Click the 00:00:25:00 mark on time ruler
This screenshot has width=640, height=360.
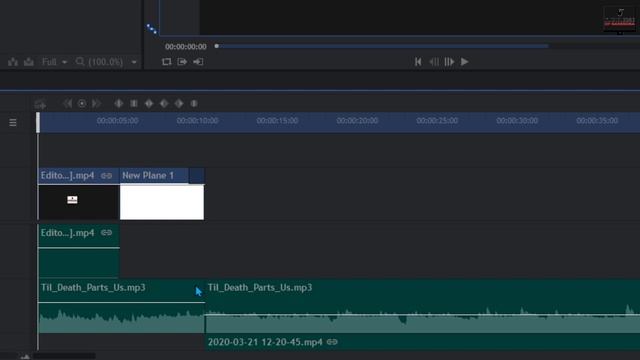pyautogui.click(x=437, y=121)
